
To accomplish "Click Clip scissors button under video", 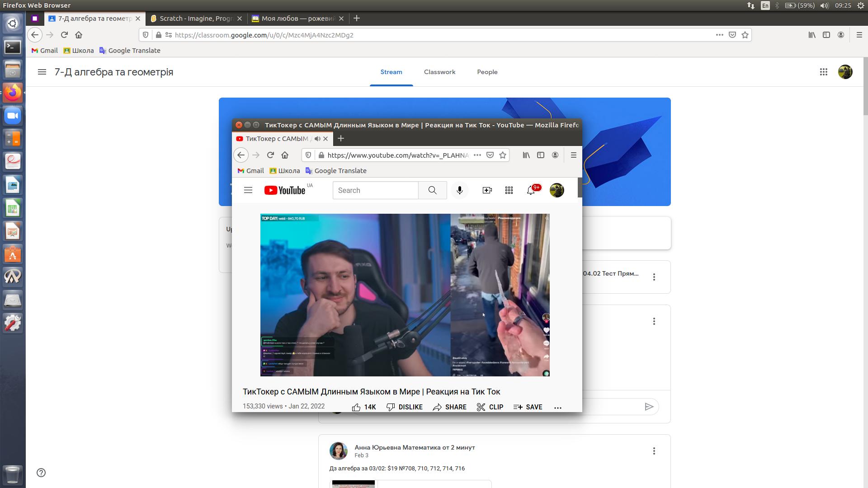I will 490,407.
